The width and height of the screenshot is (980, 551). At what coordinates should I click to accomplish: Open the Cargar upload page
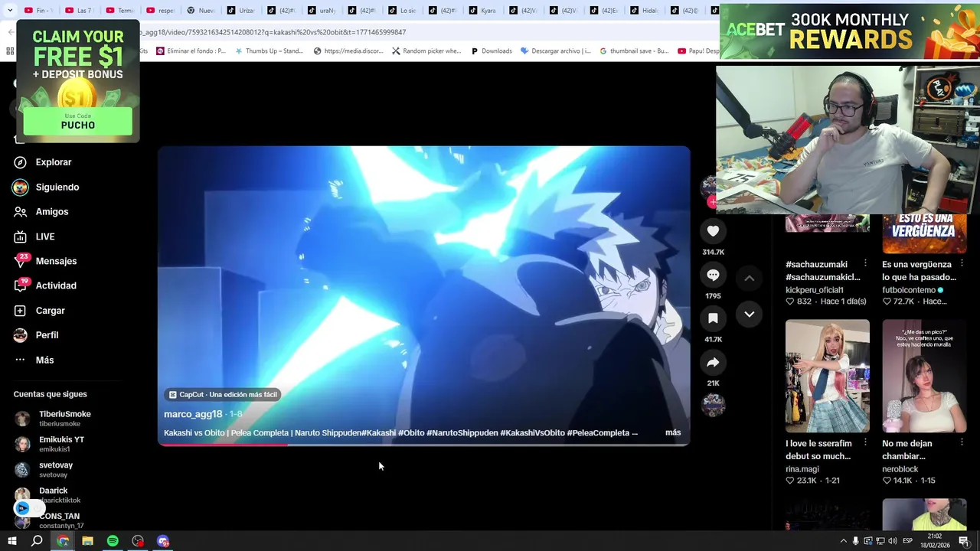point(40,311)
